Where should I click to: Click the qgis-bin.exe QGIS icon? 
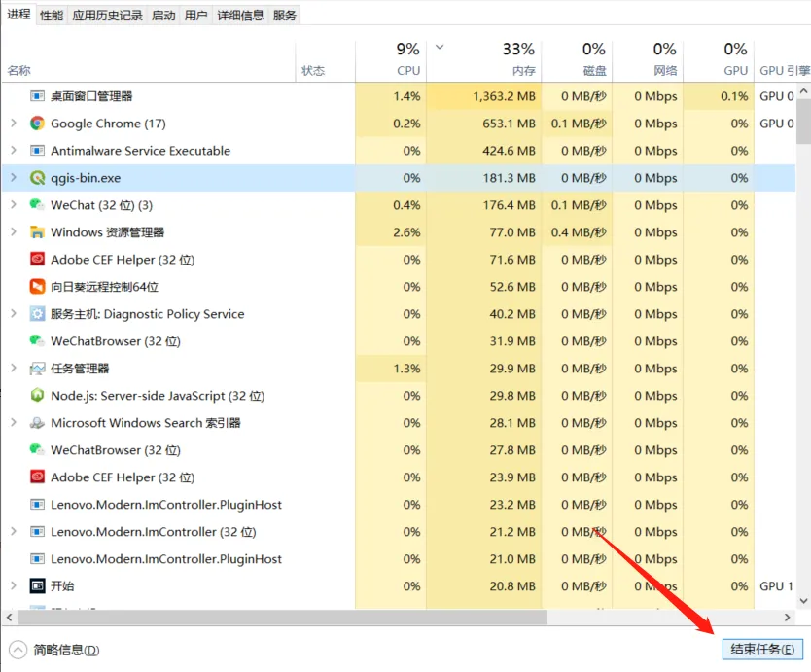click(37, 178)
